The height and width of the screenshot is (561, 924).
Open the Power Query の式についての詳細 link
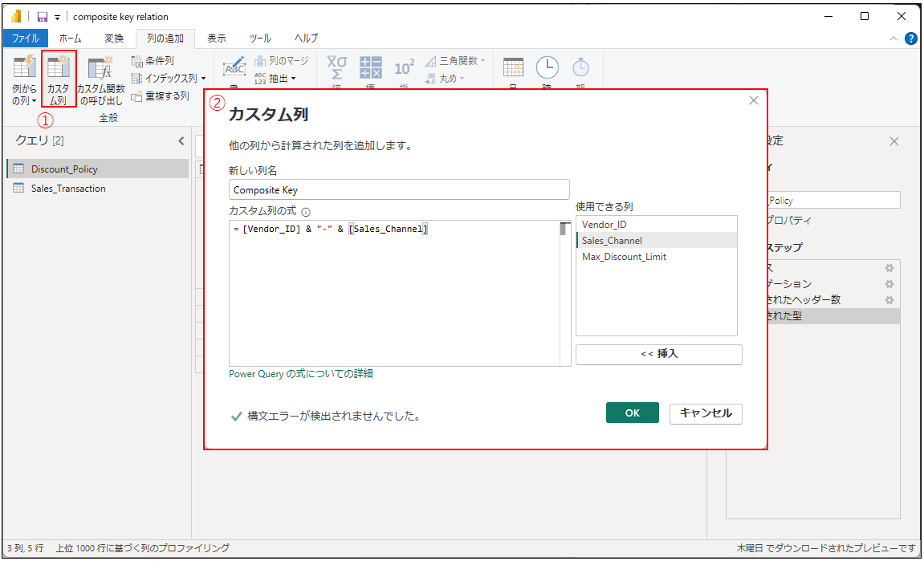300,374
